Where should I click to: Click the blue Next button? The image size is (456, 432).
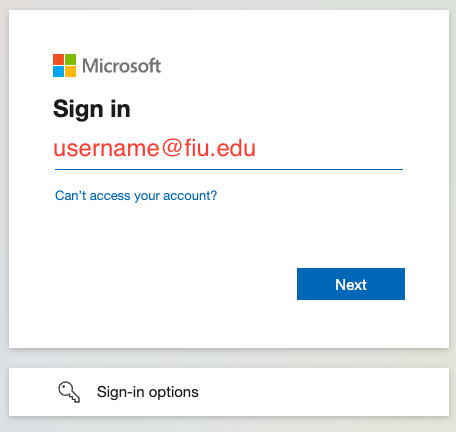[x=351, y=284]
